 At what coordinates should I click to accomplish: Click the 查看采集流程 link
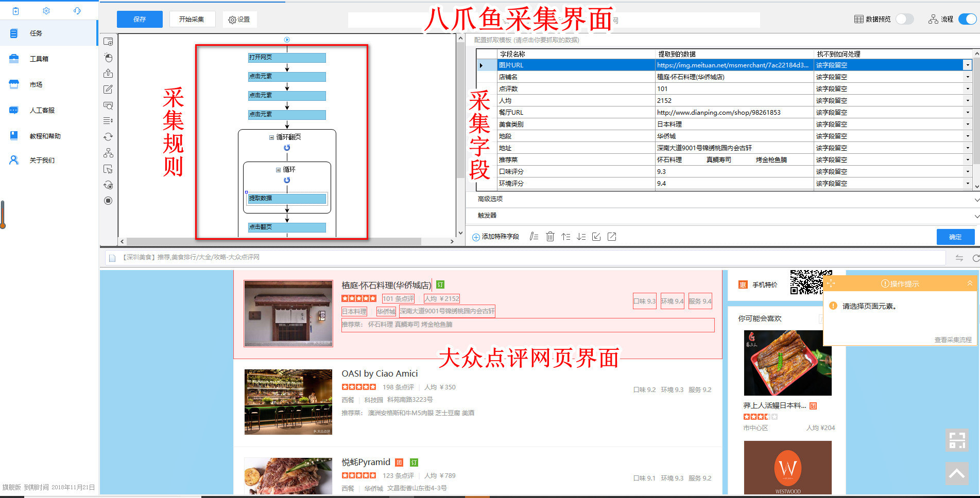click(x=953, y=340)
